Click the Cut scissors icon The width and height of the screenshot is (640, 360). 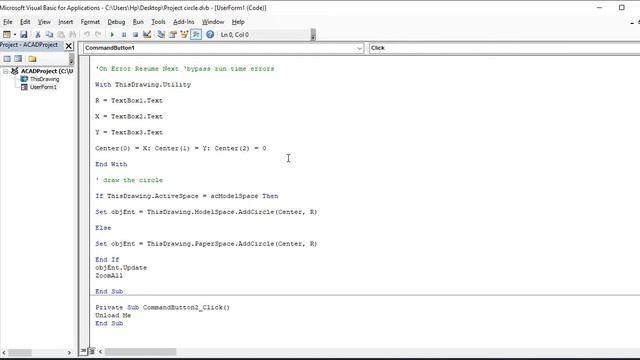(38, 35)
